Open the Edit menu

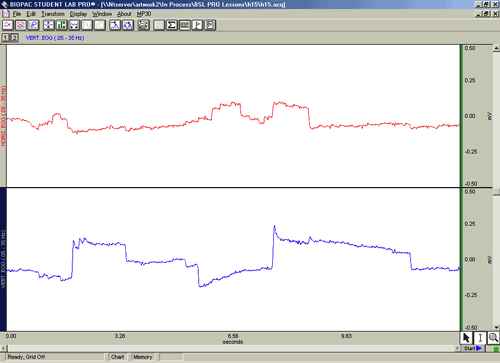coord(31,14)
